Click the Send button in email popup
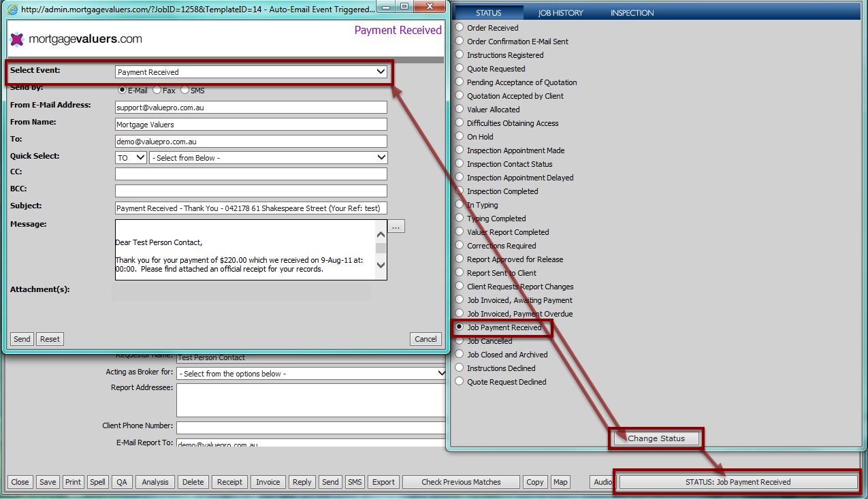This screenshot has height=499, width=868. pyautogui.click(x=22, y=339)
